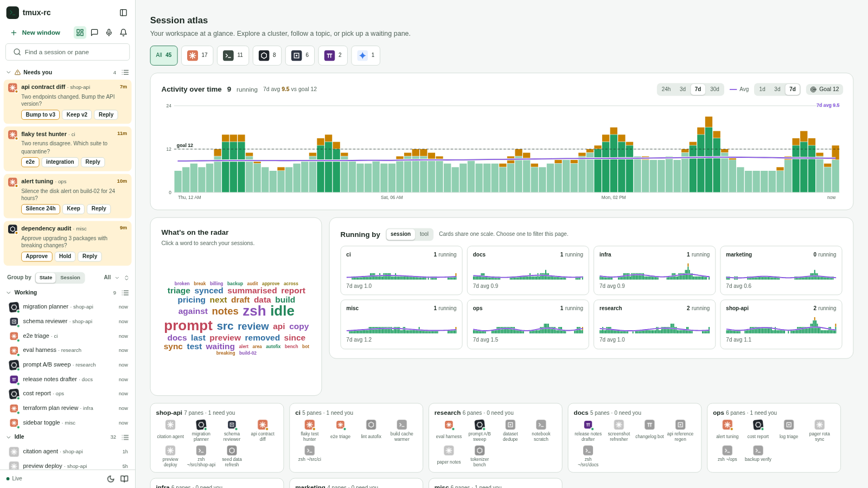Activate the microphone icon

coord(109,33)
